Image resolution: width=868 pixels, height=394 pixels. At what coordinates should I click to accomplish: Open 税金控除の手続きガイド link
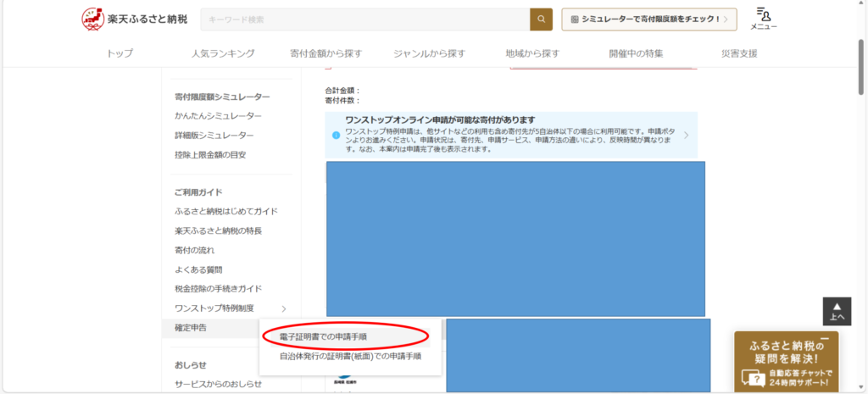(x=218, y=289)
